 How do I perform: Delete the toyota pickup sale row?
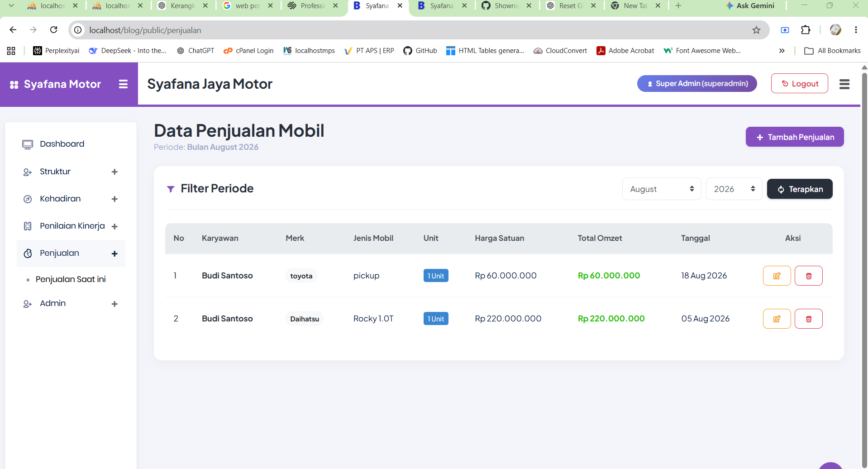tap(808, 276)
